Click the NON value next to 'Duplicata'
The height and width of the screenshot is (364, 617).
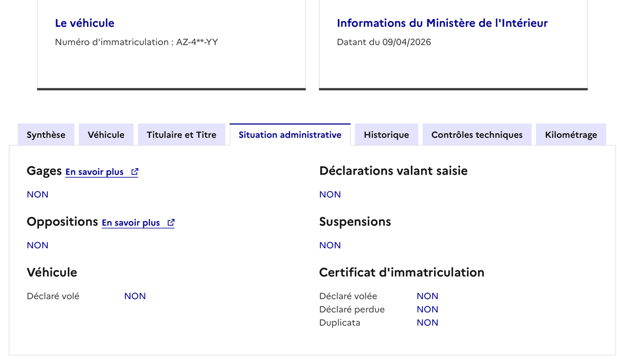427,323
